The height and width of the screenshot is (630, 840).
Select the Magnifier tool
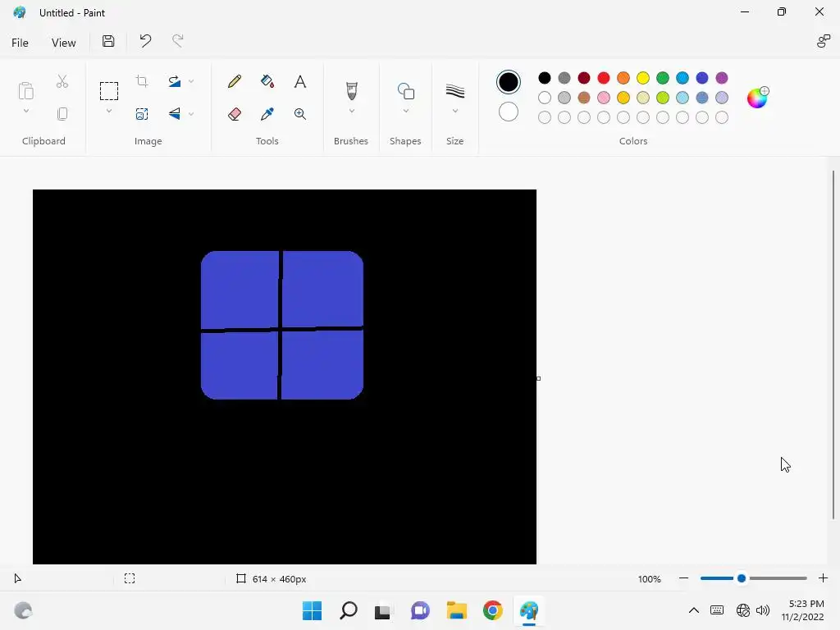click(x=300, y=113)
